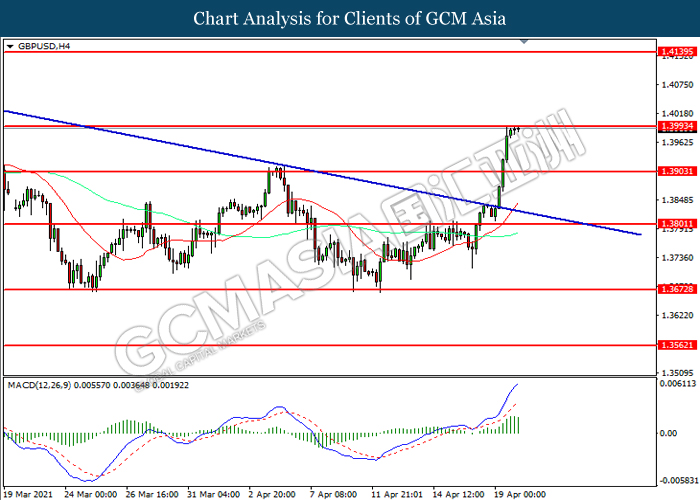Click the 19 Mar 2021 date label
Image resolution: width=700 pixels, height=500 pixels.
click(x=28, y=494)
